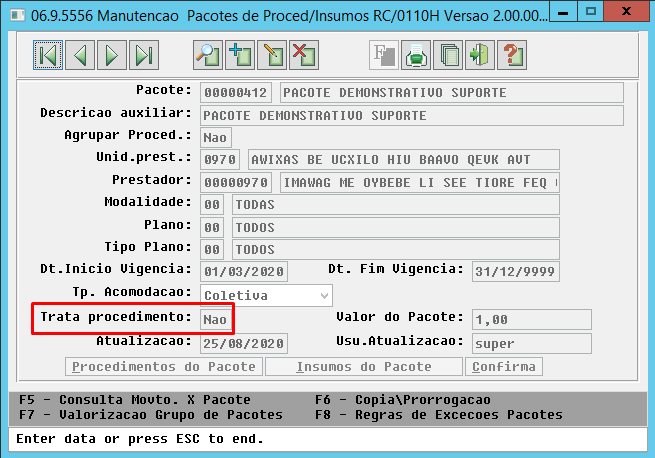The width and height of the screenshot is (655, 458).
Task: Click the Trata procedimento field
Action: 216,320
